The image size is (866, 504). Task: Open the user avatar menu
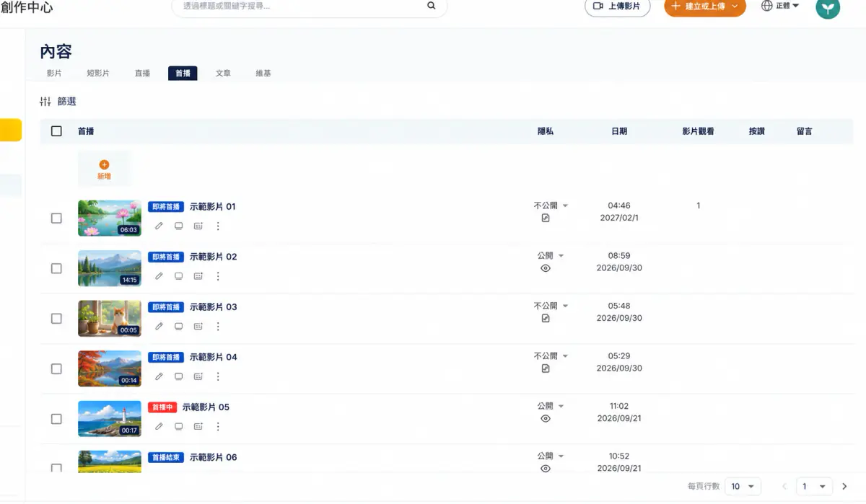[828, 7]
